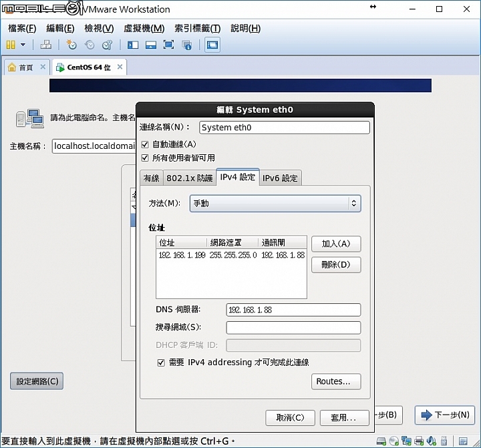Click the DNS 伺服器 input field

pyautogui.click(x=293, y=310)
